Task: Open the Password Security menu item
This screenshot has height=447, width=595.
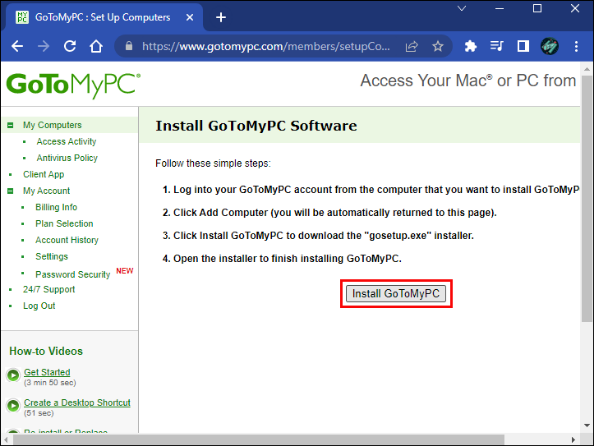Action: tap(73, 274)
